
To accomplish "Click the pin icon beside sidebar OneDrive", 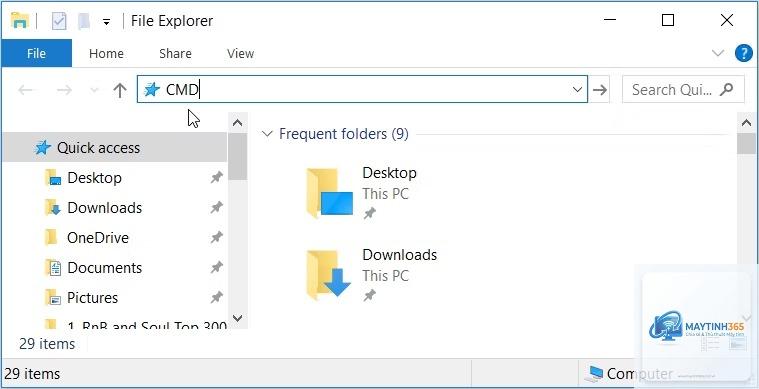I will [216, 238].
